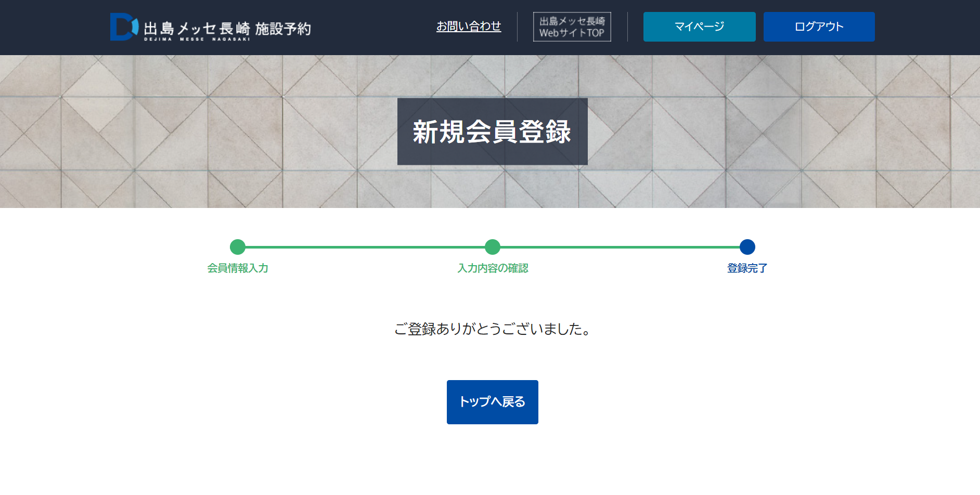Click the blue D logo icon
The width and height of the screenshot is (980, 495).
pyautogui.click(x=124, y=27)
